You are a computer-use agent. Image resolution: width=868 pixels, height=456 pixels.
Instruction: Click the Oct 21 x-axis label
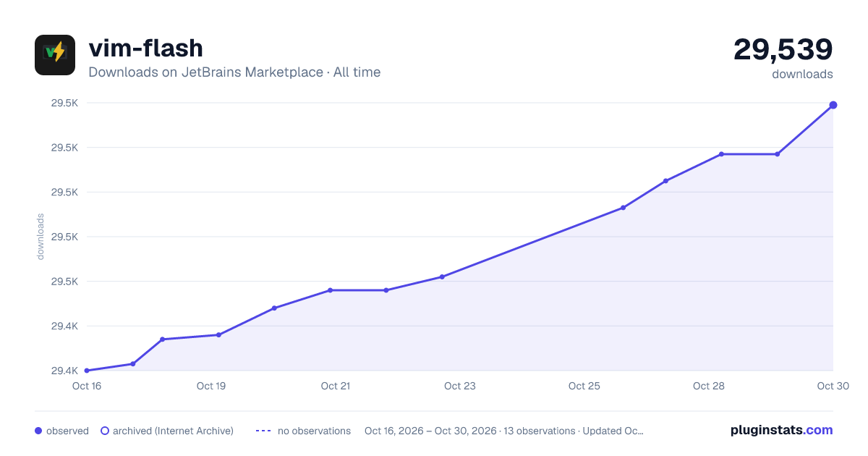[336, 386]
